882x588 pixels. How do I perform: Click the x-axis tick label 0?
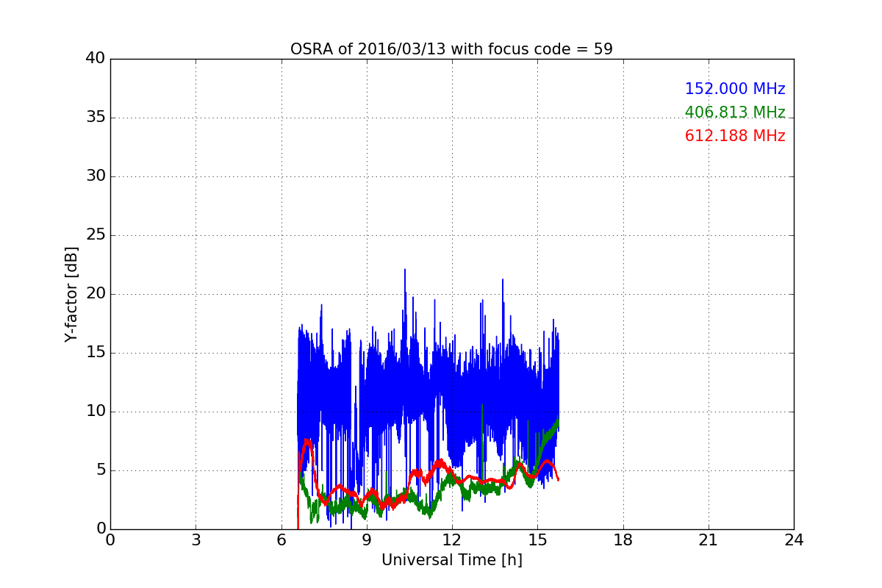pos(110,540)
